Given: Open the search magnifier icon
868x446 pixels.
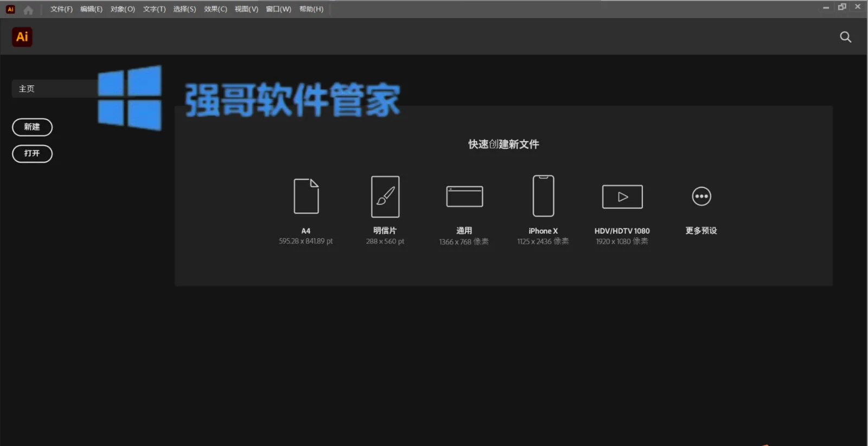Looking at the screenshot, I should 845,37.
